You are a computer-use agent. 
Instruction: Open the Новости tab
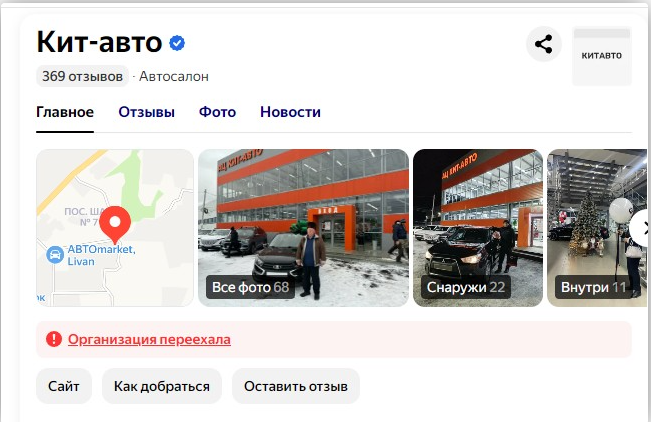click(x=290, y=112)
